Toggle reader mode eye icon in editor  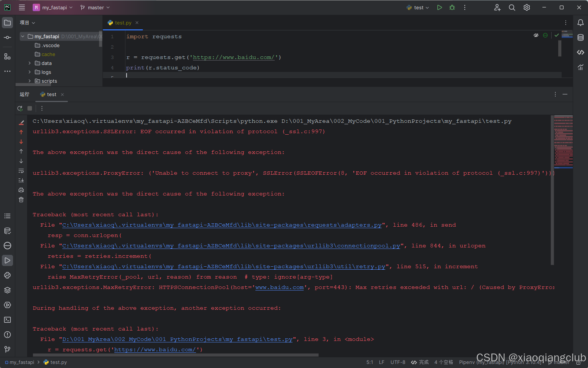tap(536, 35)
